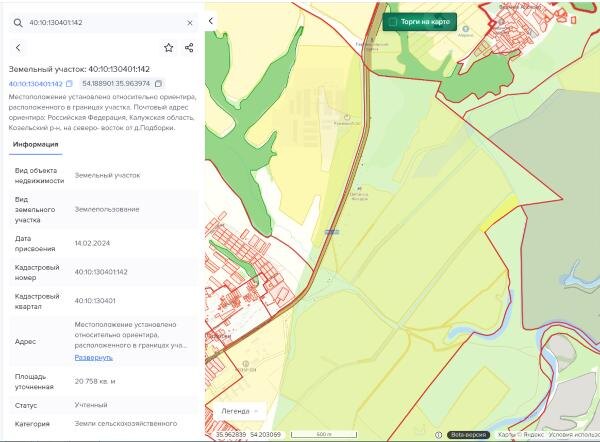
Task: Click the Землепользование value
Action: [107, 209]
